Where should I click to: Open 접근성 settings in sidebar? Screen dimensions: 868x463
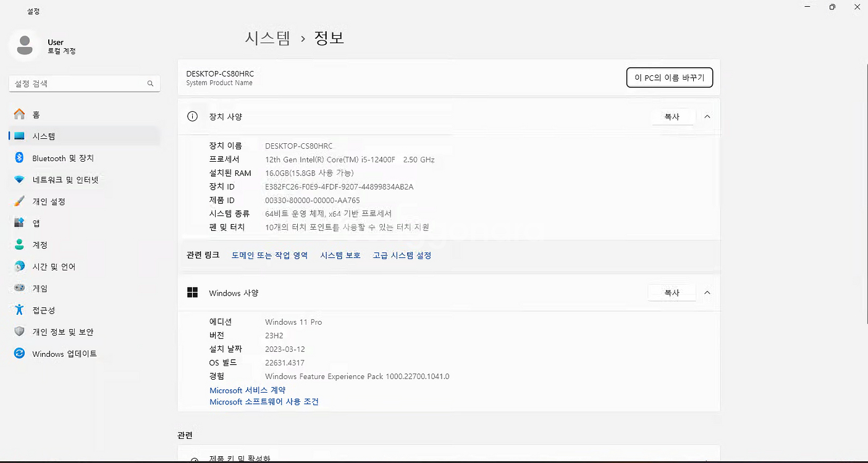[85, 310]
